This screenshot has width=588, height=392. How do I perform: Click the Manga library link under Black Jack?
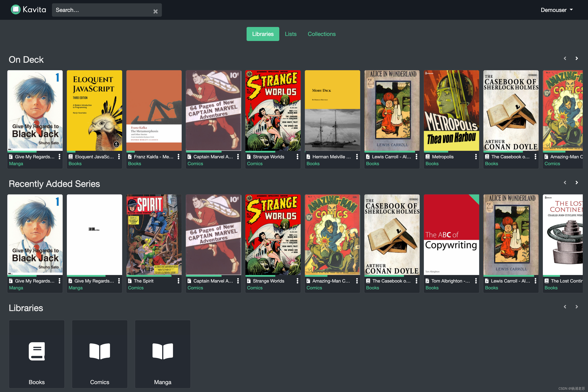click(16, 163)
